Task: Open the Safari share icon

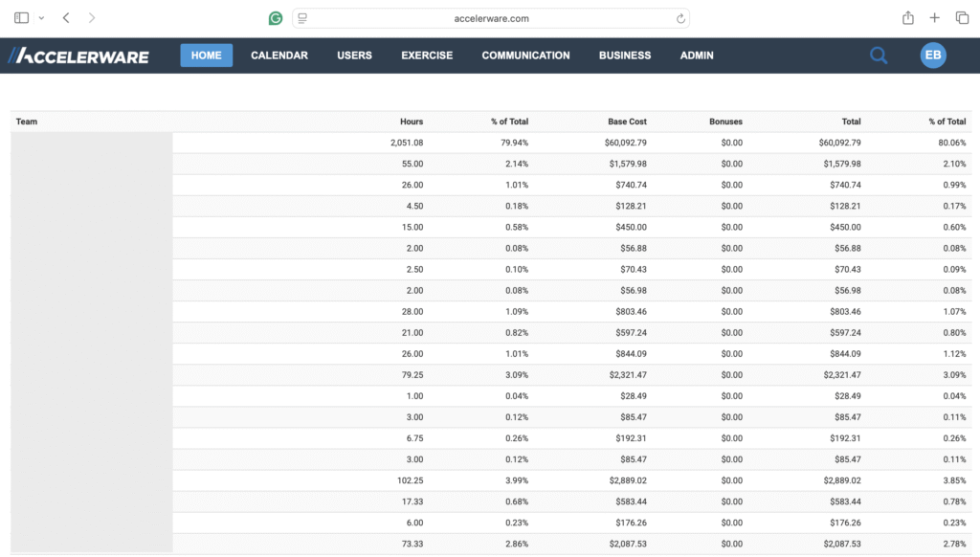Action: coord(907,18)
